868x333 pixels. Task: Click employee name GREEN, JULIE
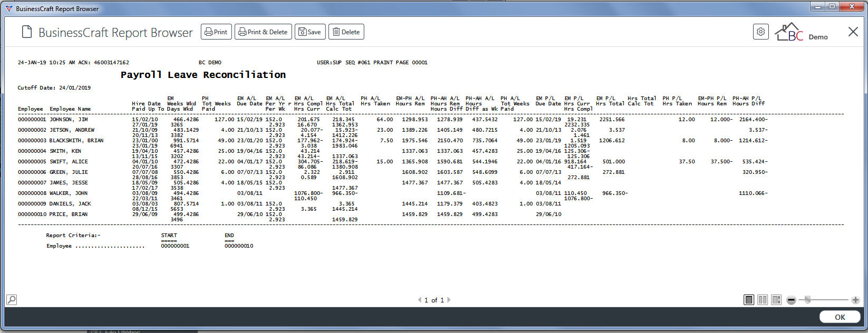pos(69,172)
